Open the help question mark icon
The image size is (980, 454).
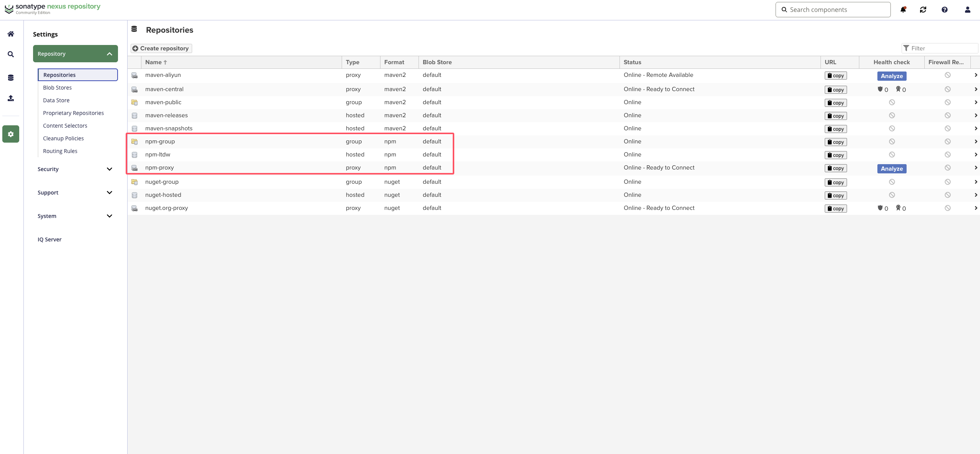[944, 10]
